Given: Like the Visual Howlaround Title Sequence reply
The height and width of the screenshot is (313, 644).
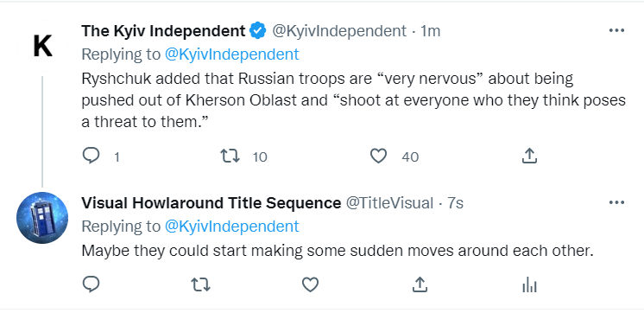Looking at the screenshot, I should click(310, 284).
